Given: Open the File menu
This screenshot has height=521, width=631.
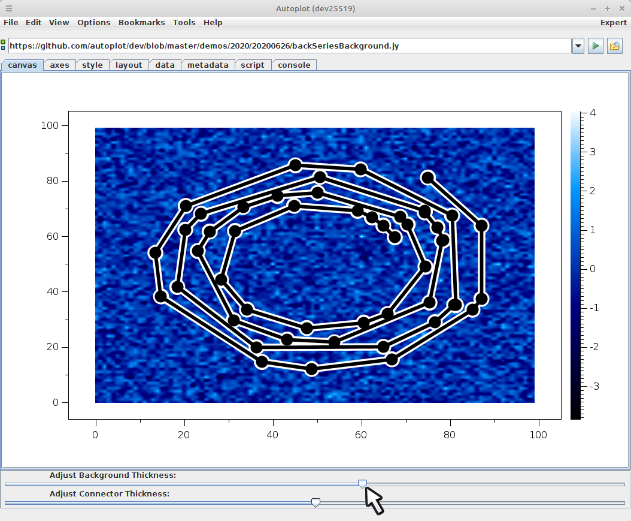Looking at the screenshot, I should tap(11, 23).
